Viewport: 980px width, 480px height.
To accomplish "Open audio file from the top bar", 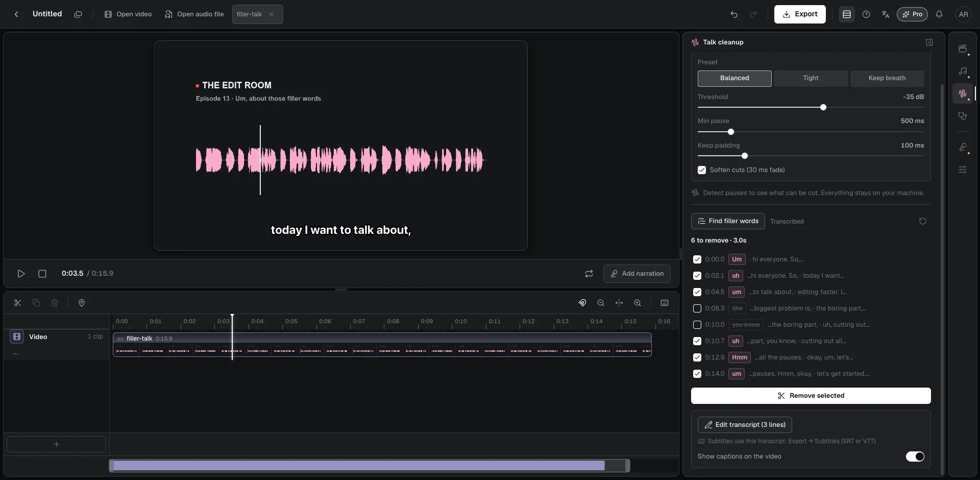I will pos(194,14).
